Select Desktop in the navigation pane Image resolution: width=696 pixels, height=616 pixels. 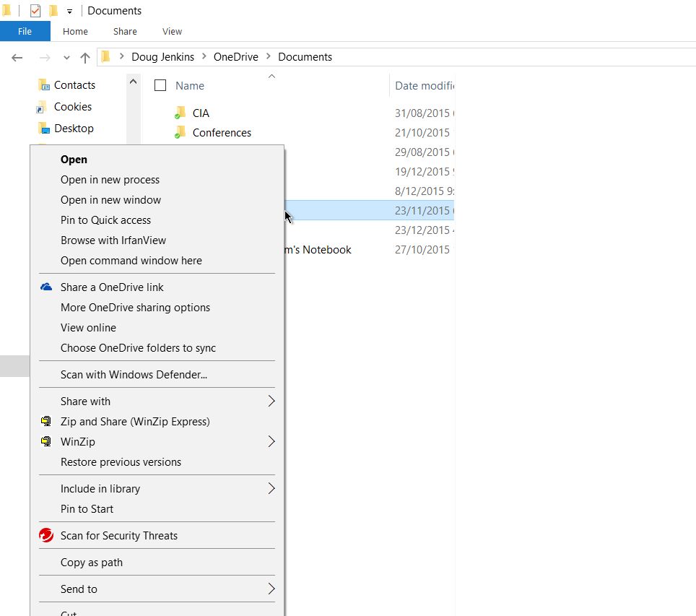[74, 128]
